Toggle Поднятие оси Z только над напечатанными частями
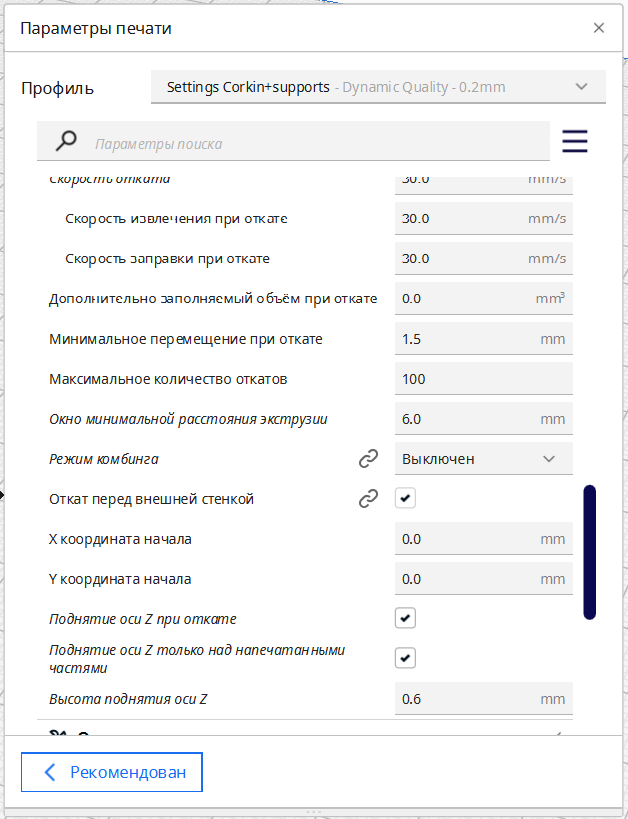Image resolution: width=628 pixels, height=819 pixels. 405,658
